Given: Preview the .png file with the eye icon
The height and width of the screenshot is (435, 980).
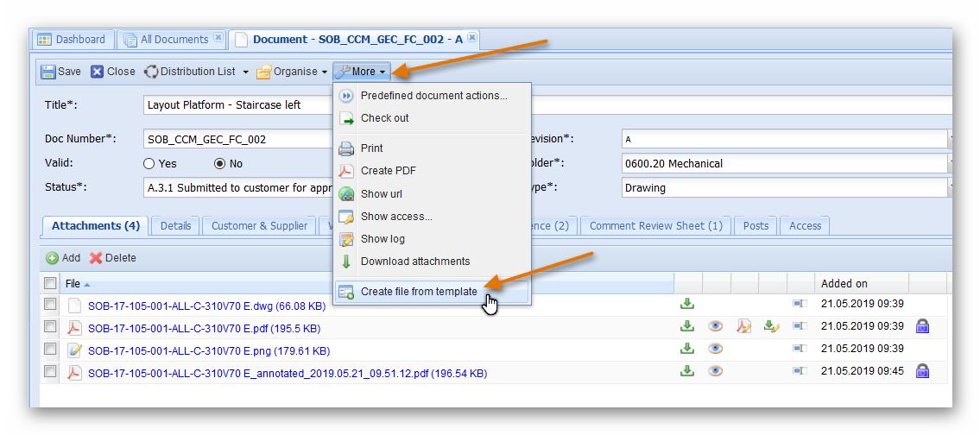Looking at the screenshot, I should click(x=716, y=348).
